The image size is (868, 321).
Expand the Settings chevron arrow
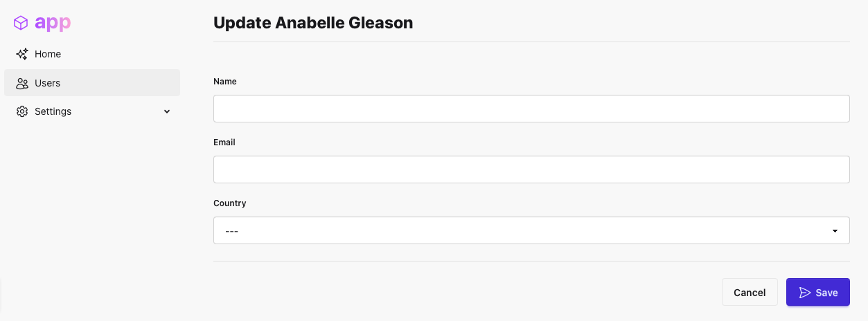click(x=167, y=111)
